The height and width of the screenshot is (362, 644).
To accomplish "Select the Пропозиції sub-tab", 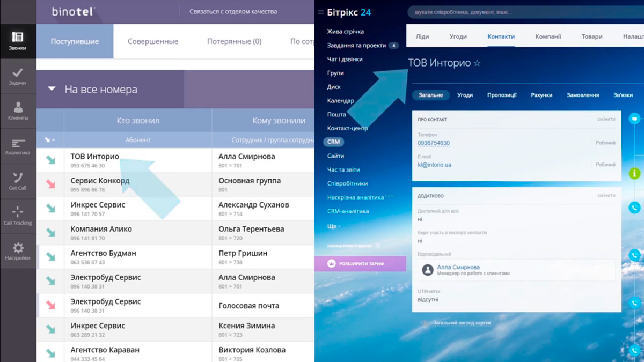I will tap(502, 95).
